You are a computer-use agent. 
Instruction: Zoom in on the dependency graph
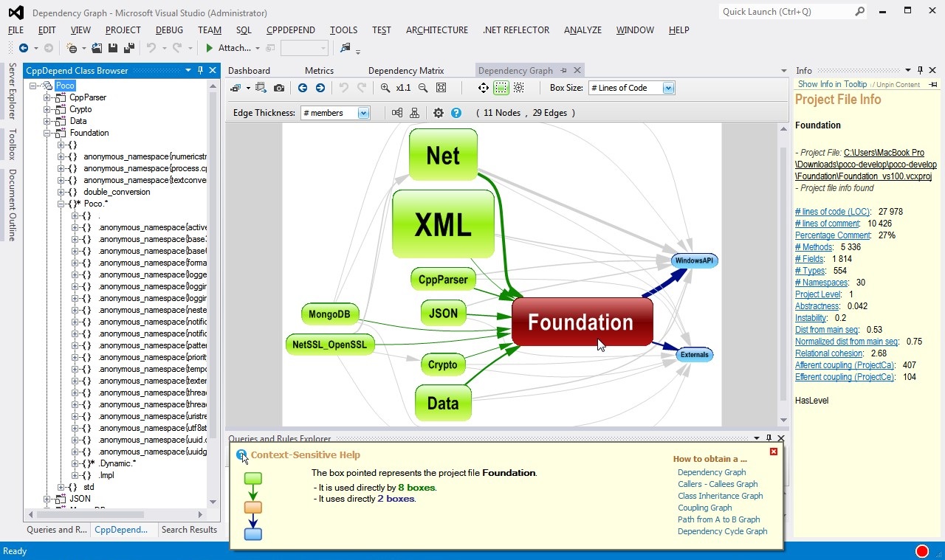pos(385,88)
